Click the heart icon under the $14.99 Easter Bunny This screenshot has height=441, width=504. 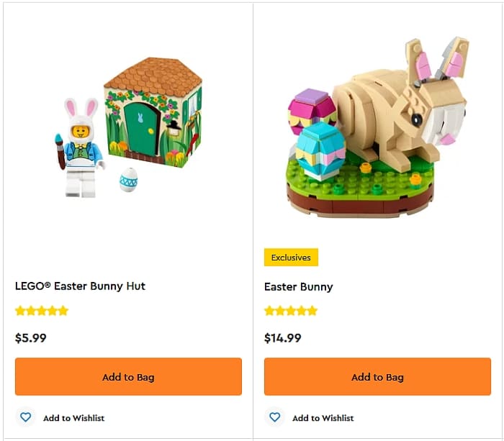274,417
